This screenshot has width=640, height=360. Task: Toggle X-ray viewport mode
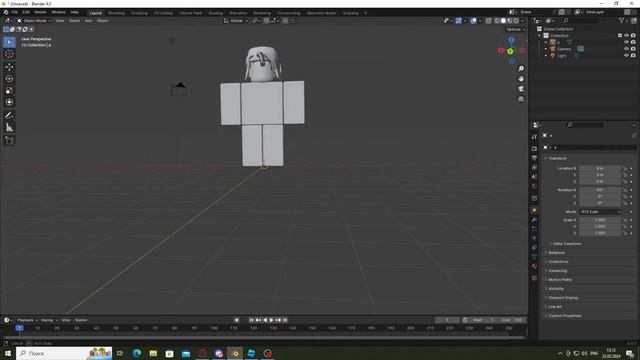click(x=489, y=21)
